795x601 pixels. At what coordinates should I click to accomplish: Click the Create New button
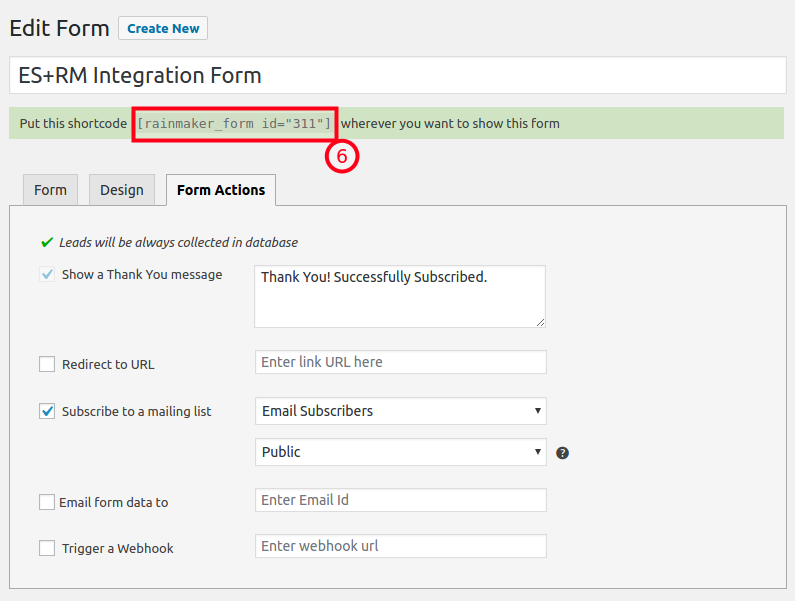click(x=163, y=28)
